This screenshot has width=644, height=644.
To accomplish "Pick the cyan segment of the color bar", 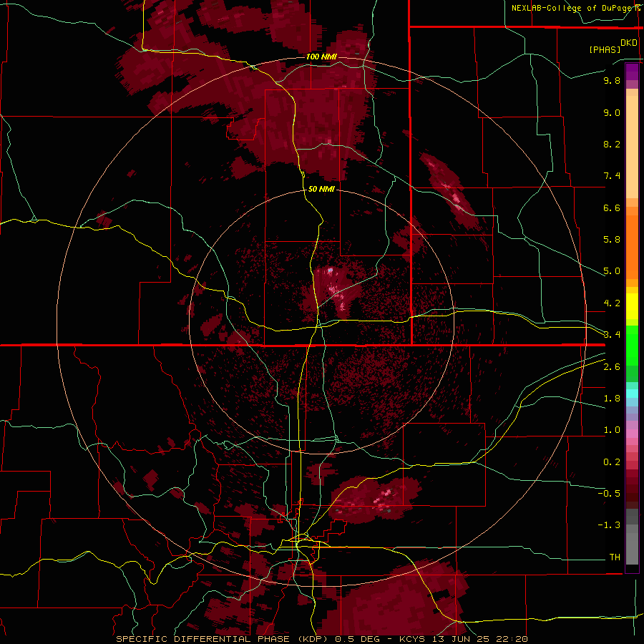I will coord(632,394).
